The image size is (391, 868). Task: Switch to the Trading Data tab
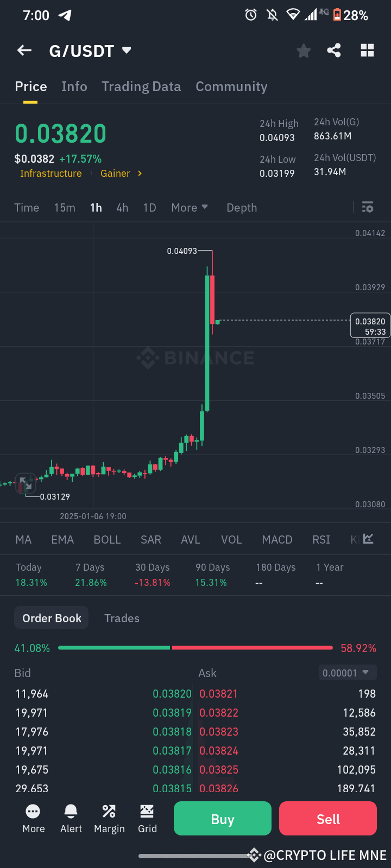click(141, 86)
